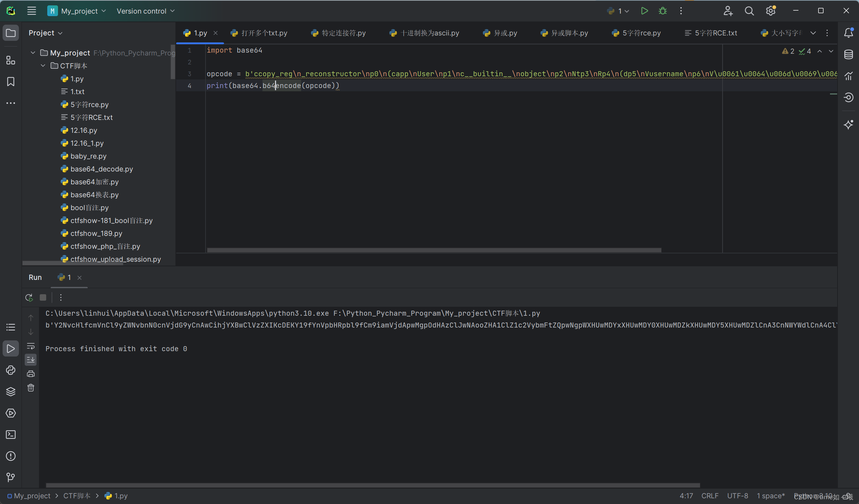Open the Git tool window icon
The width and height of the screenshot is (859, 504).
pos(11,477)
